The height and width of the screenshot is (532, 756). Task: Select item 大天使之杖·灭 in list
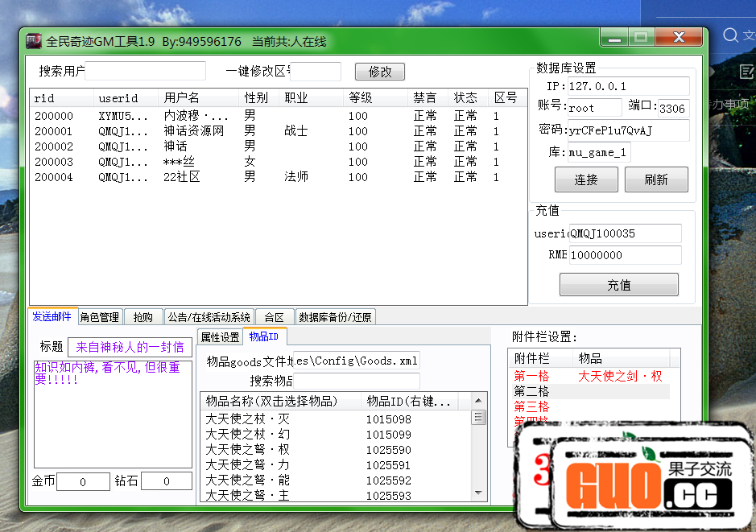pyautogui.click(x=248, y=419)
